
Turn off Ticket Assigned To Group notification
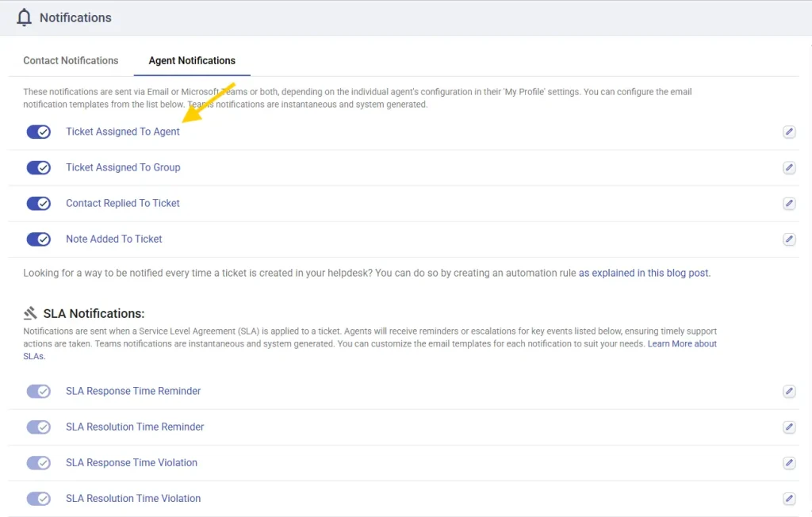[x=38, y=167]
